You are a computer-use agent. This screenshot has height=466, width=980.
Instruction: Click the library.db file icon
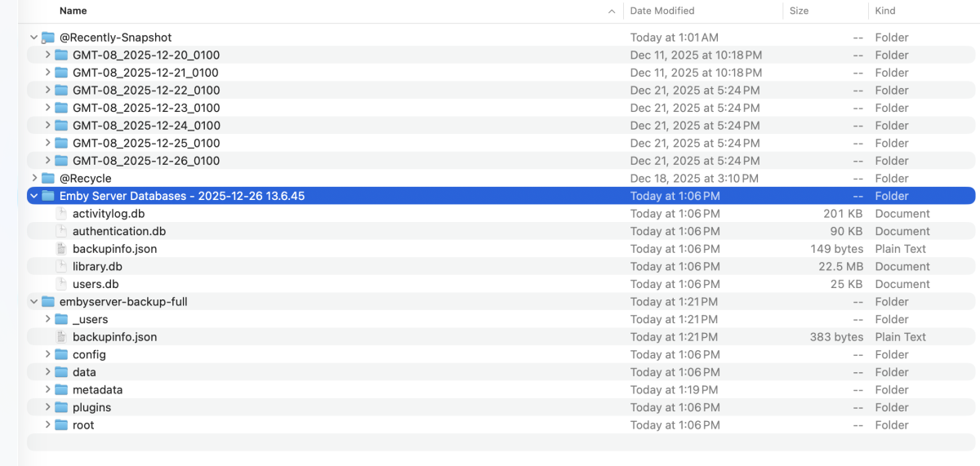(61, 266)
